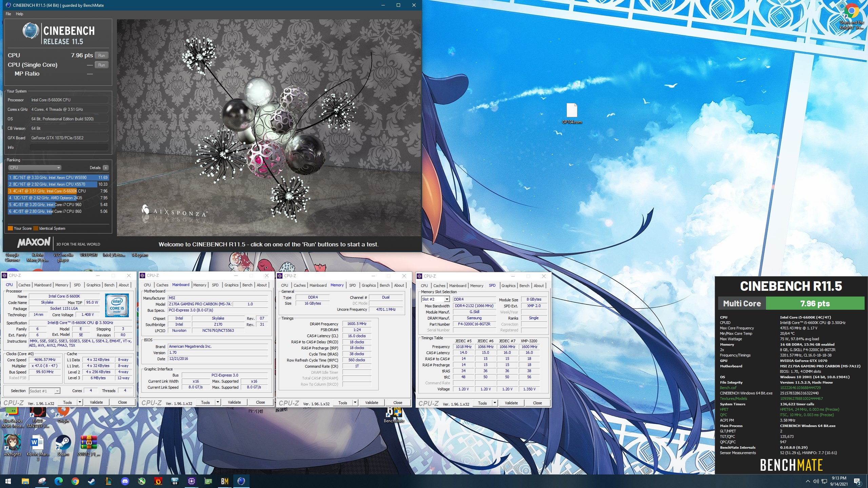Select the Arknights desktop shortcut
868x488 pixels.
(x=13, y=445)
